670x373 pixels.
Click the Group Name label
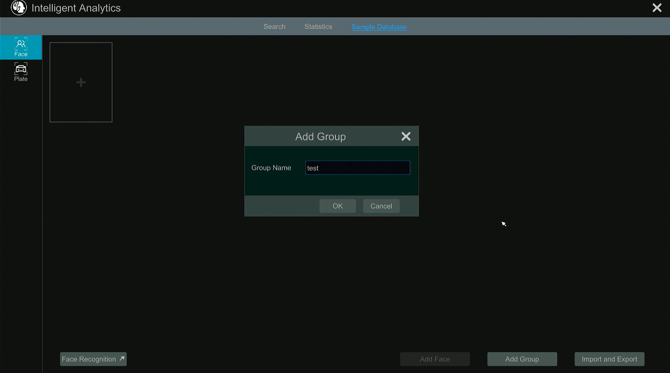click(x=271, y=168)
